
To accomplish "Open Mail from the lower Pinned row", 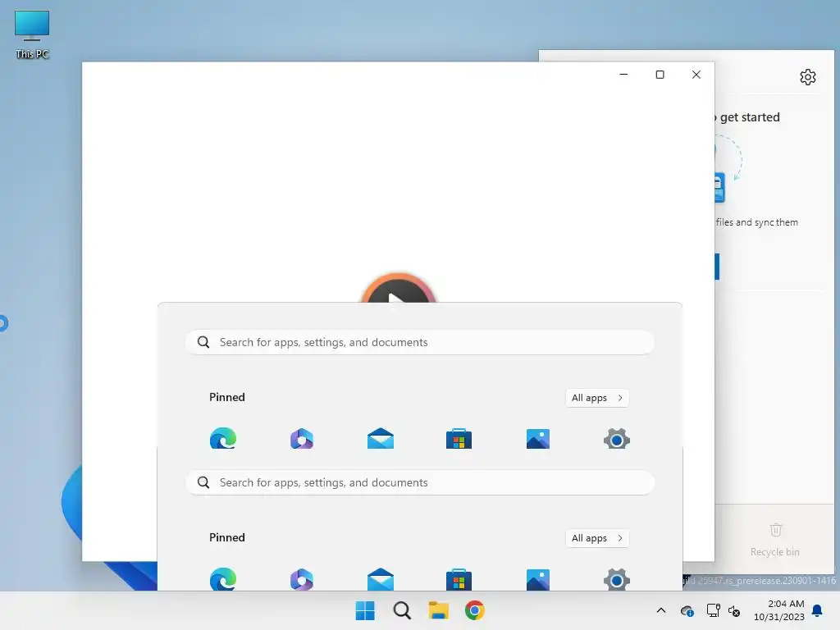I will click(x=381, y=579).
